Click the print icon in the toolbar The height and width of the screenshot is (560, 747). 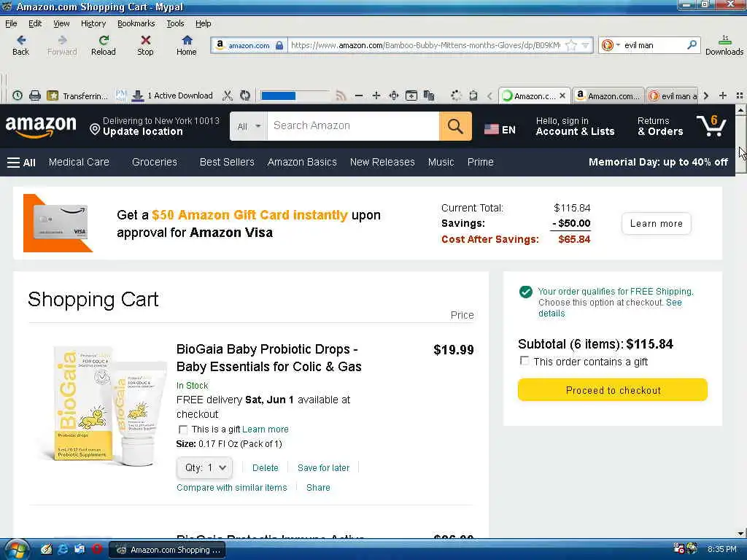(35, 96)
